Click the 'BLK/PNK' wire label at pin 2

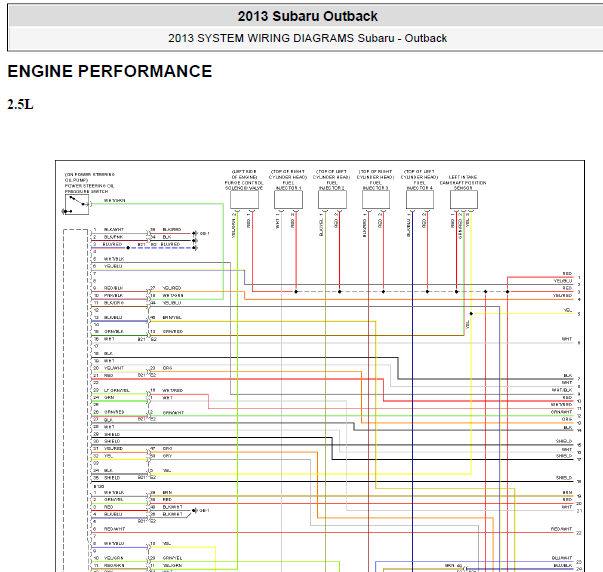click(113, 237)
